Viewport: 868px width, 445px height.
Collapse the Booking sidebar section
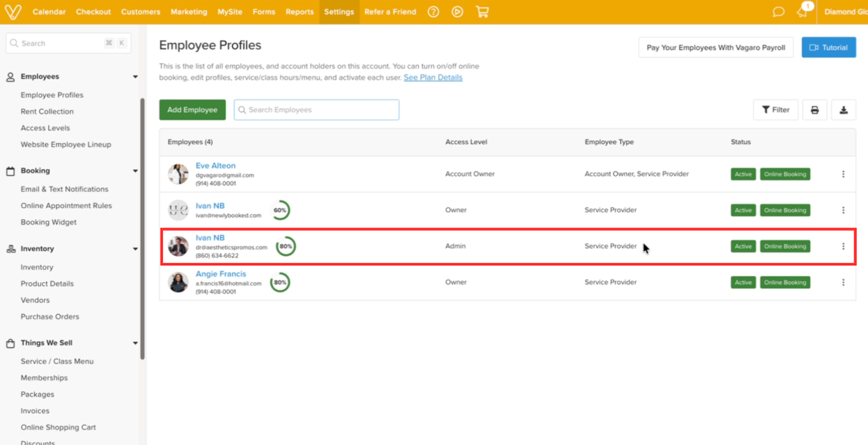coord(135,171)
